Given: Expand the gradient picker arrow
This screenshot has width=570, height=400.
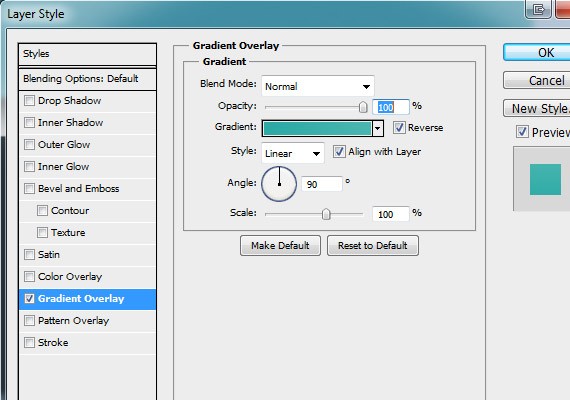Looking at the screenshot, I should coord(378,128).
